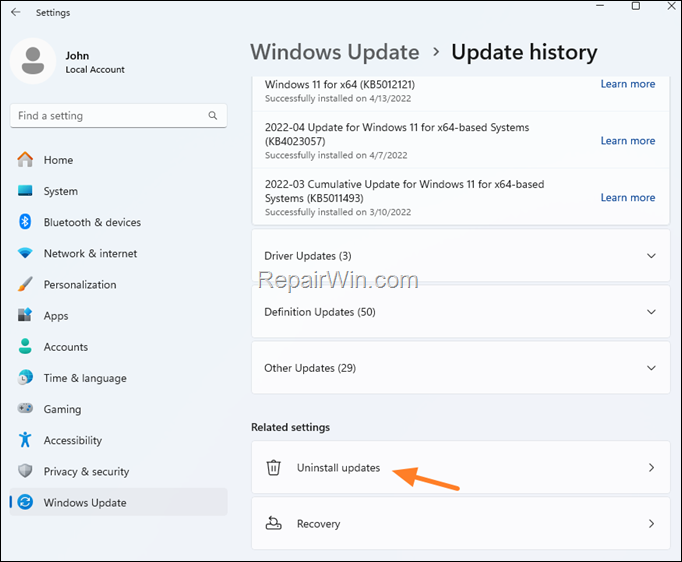Click the Privacy & security shield icon
This screenshot has height=562, width=682.
[25, 471]
